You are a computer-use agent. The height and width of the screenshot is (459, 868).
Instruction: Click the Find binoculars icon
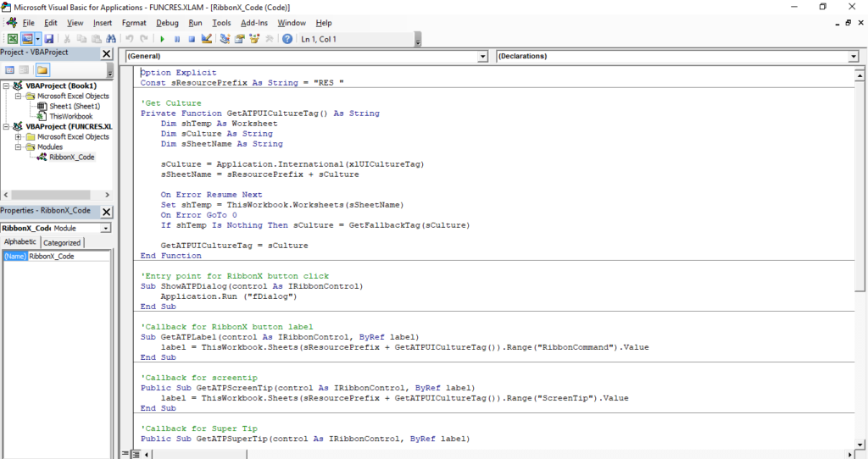pyautogui.click(x=110, y=39)
